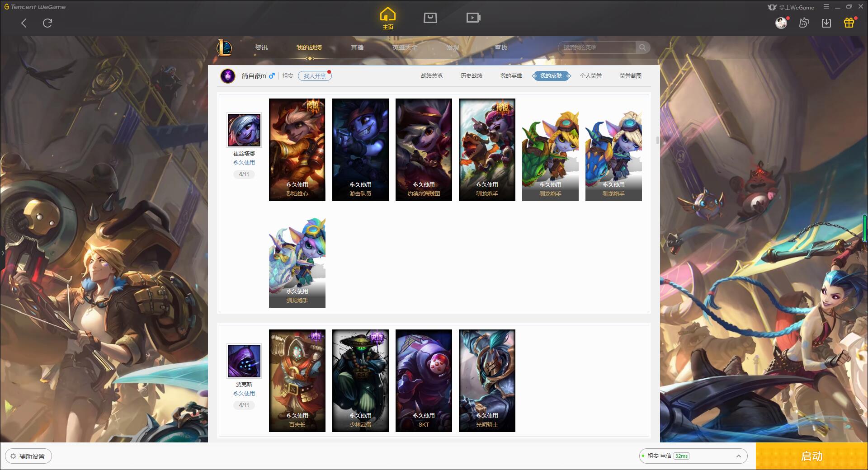Viewport: 868px width, 470px height.
Task: Open the 英雄大全 tab
Action: click(x=405, y=47)
